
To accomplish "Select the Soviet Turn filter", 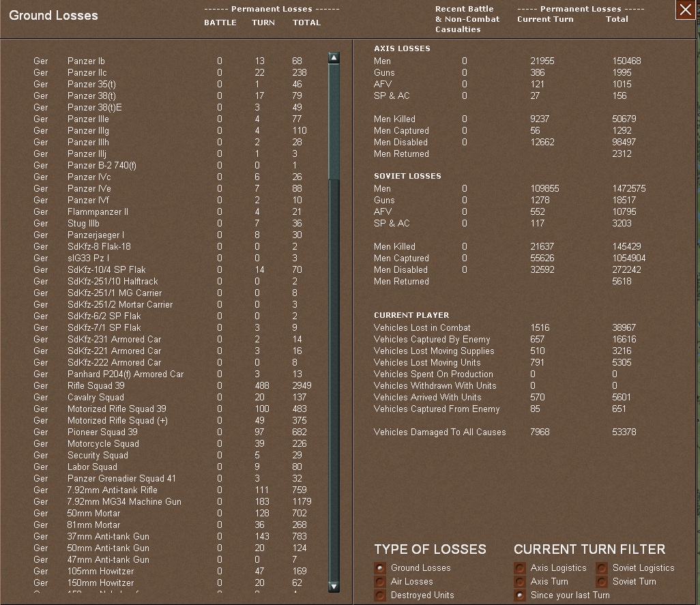I will (602, 582).
